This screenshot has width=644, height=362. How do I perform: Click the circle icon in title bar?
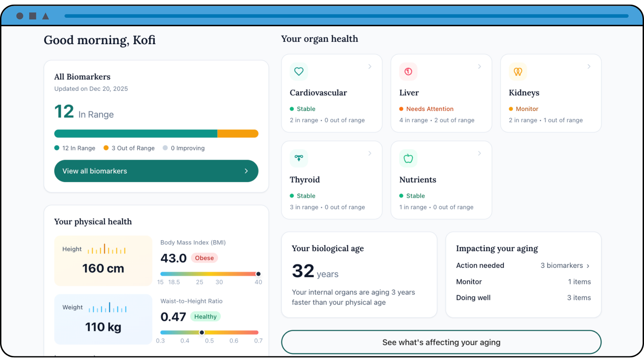coord(20,16)
